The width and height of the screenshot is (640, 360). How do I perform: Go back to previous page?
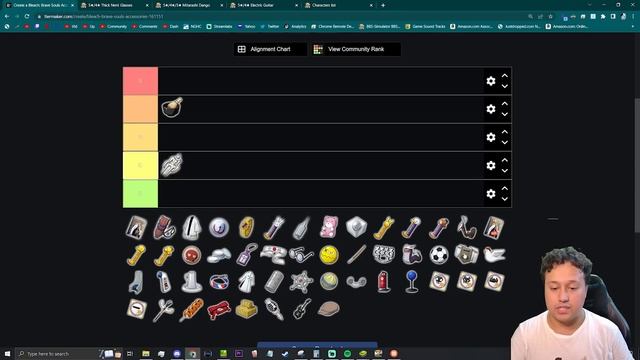coord(7,16)
